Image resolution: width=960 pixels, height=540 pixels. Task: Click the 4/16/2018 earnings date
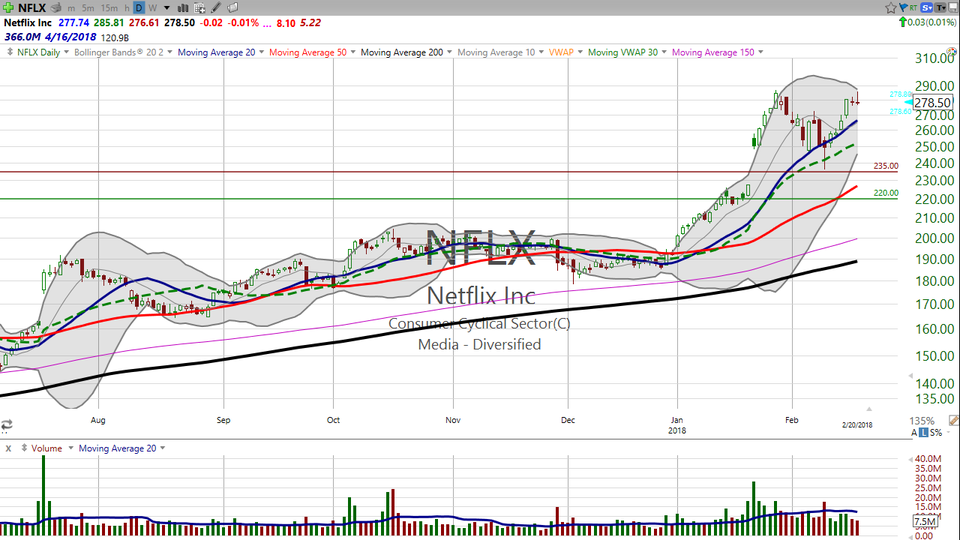(x=70, y=37)
